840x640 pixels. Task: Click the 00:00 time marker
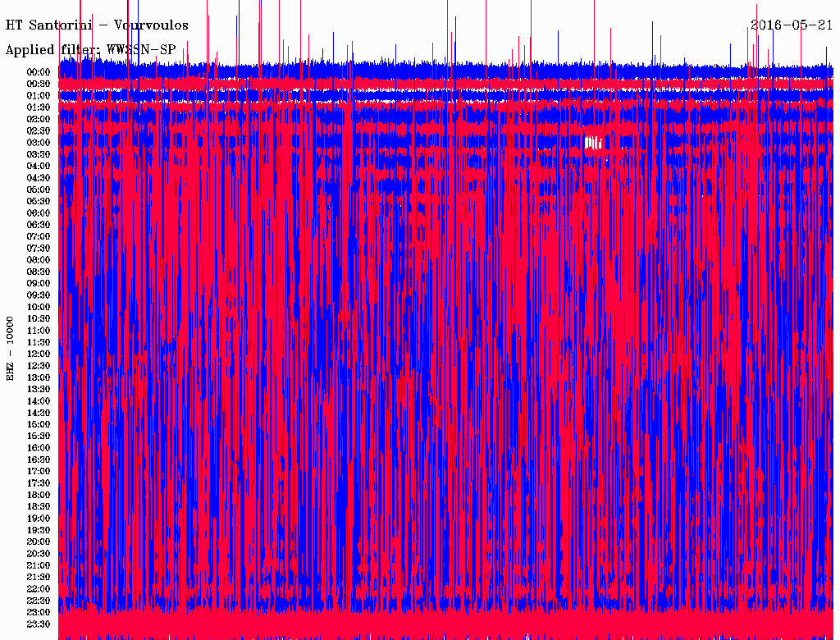point(39,72)
